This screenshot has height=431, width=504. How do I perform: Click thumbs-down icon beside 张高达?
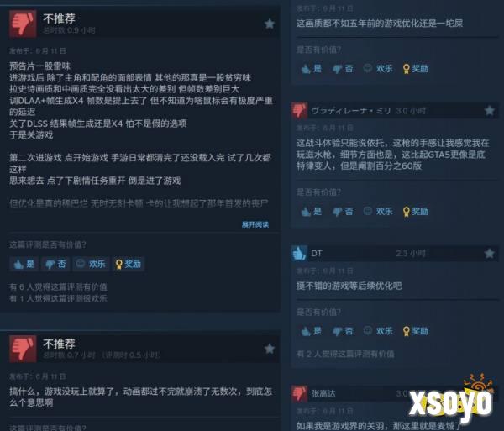click(299, 393)
